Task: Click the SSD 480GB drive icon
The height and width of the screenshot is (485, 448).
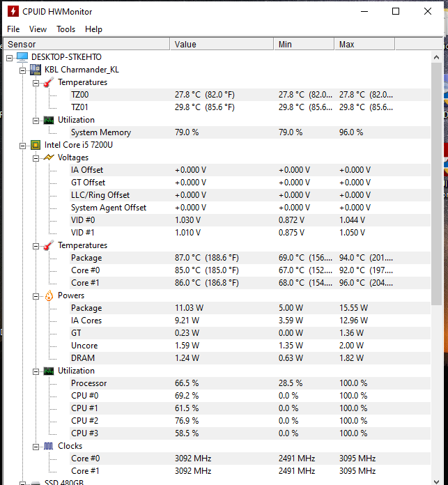Action: pos(36,482)
